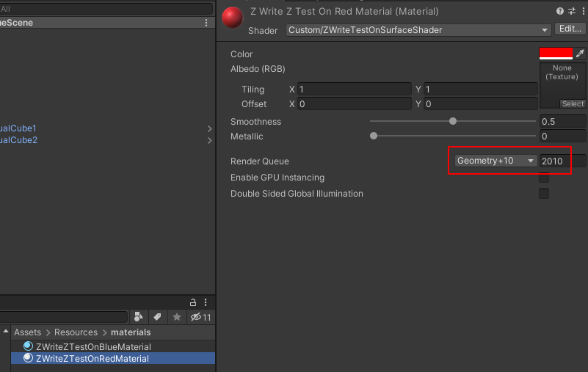Image resolution: width=588 pixels, height=372 pixels.
Task: Expand the ualCube2 prefab chevron
Action: click(x=210, y=141)
